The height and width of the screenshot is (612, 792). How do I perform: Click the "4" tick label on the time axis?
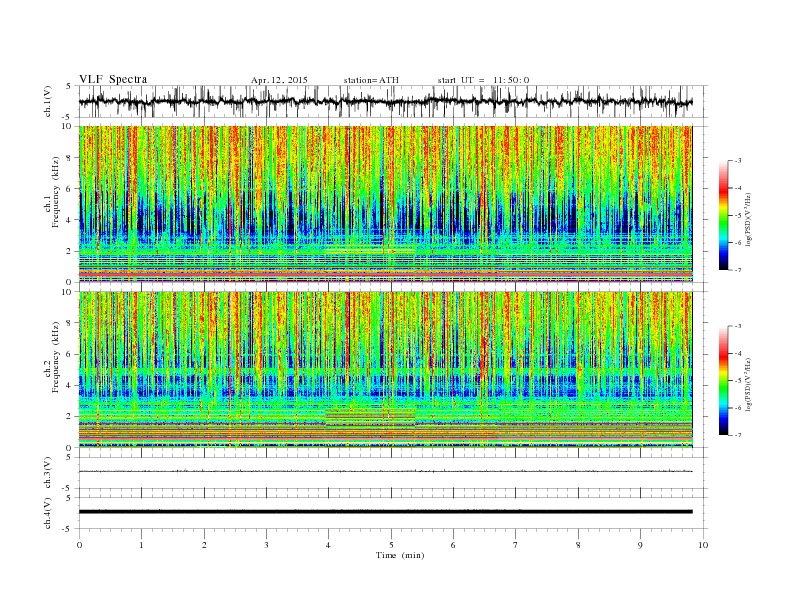329,545
